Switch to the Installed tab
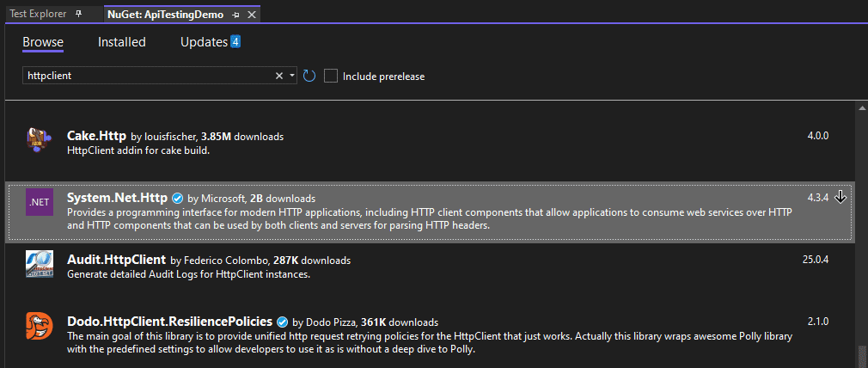 click(122, 42)
